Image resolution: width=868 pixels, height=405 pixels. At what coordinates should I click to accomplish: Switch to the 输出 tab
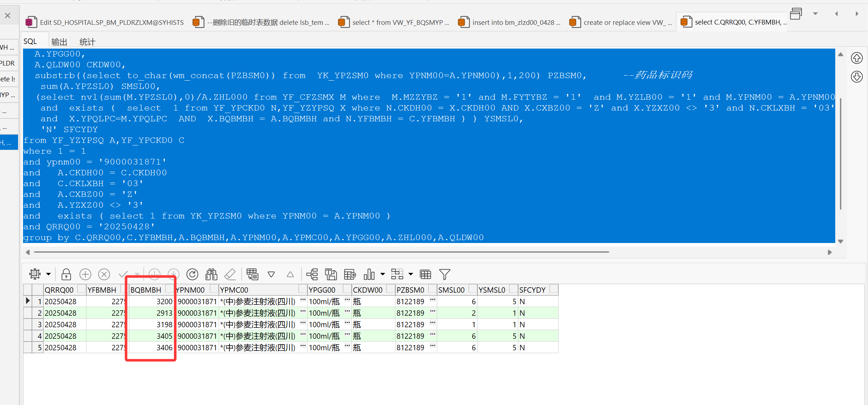point(59,42)
